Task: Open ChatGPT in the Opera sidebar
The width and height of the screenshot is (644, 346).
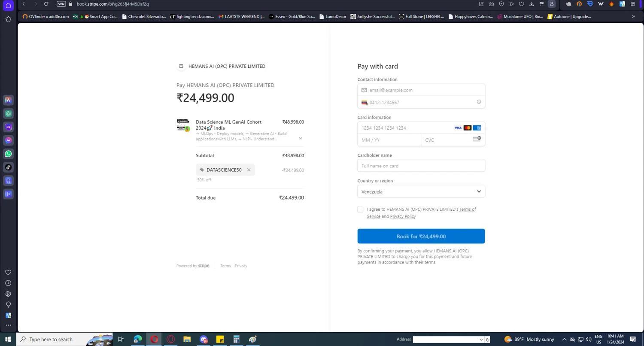Action: point(8,114)
